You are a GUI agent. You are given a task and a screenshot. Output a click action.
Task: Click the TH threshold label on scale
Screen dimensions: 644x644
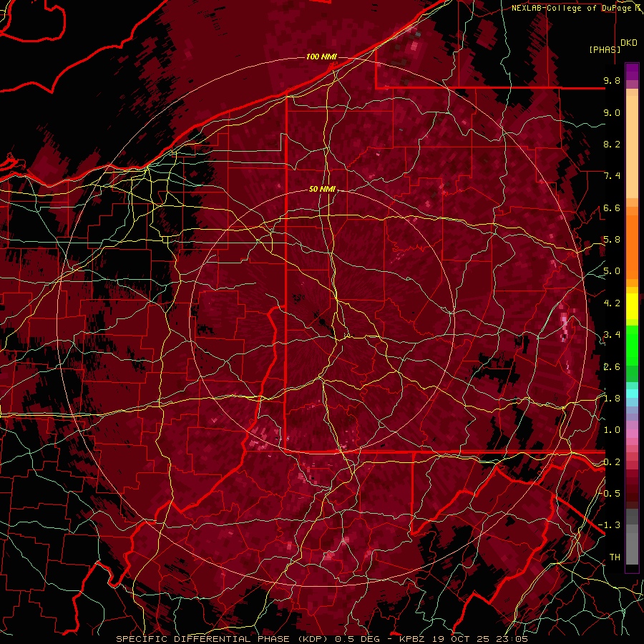tap(615, 557)
